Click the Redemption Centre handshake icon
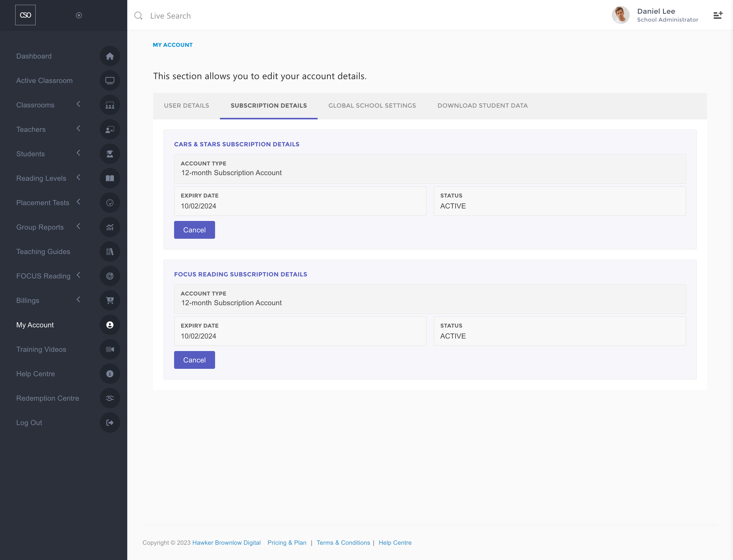This screenshot has width=733, height=560. click(110, 398)
